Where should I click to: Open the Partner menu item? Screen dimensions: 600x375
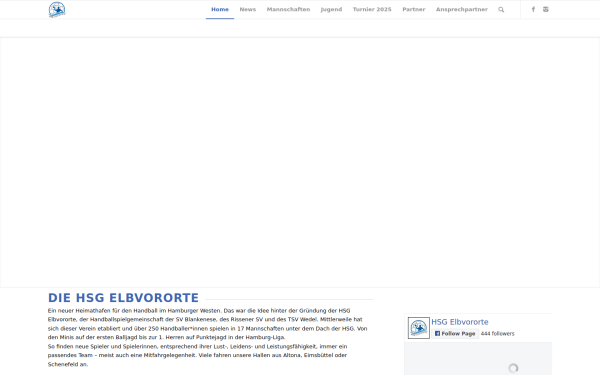(414, 9)
